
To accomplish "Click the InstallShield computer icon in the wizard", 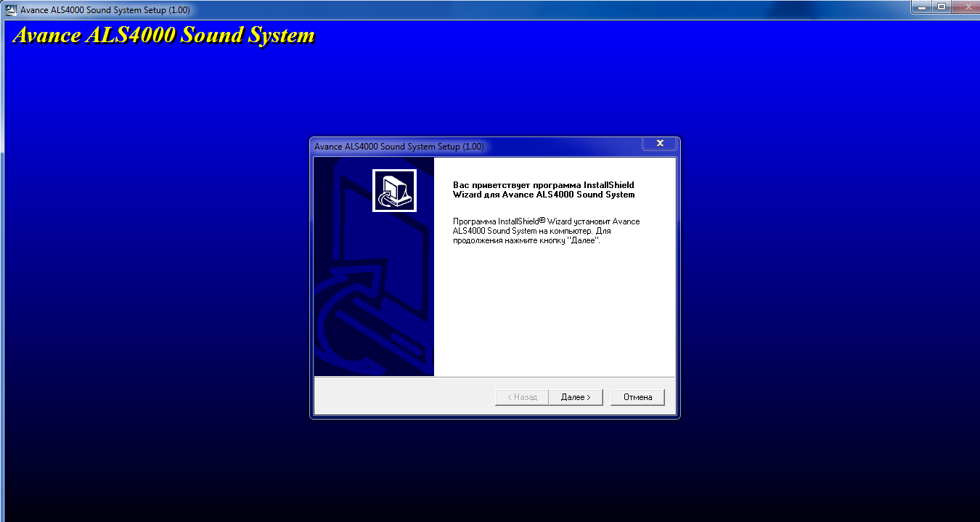I will point(394,191).
